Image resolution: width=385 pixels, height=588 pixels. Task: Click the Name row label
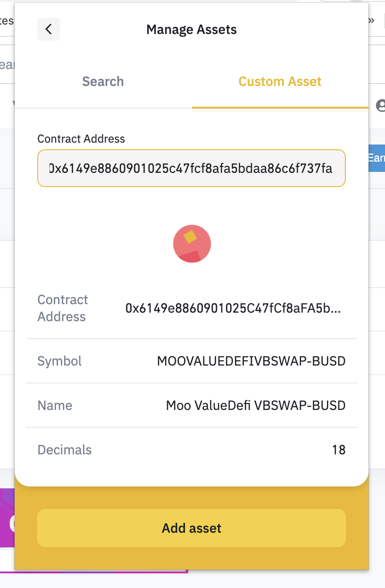pyautogui.click(x=55, y=406)
